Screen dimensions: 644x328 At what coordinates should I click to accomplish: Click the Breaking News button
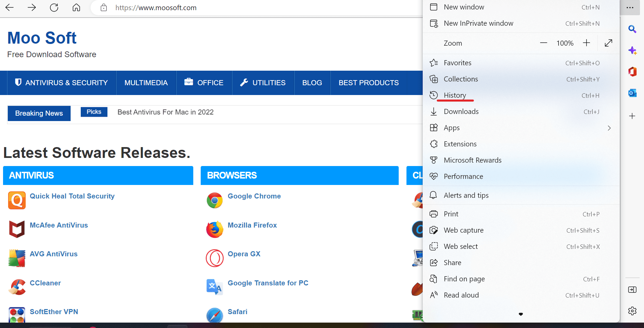pos(39,113)
